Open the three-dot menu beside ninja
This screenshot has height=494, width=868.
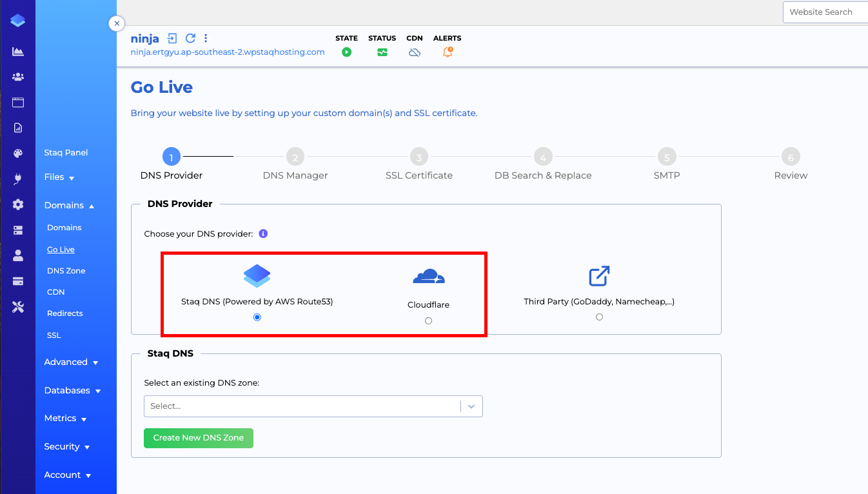pos(206,38)
